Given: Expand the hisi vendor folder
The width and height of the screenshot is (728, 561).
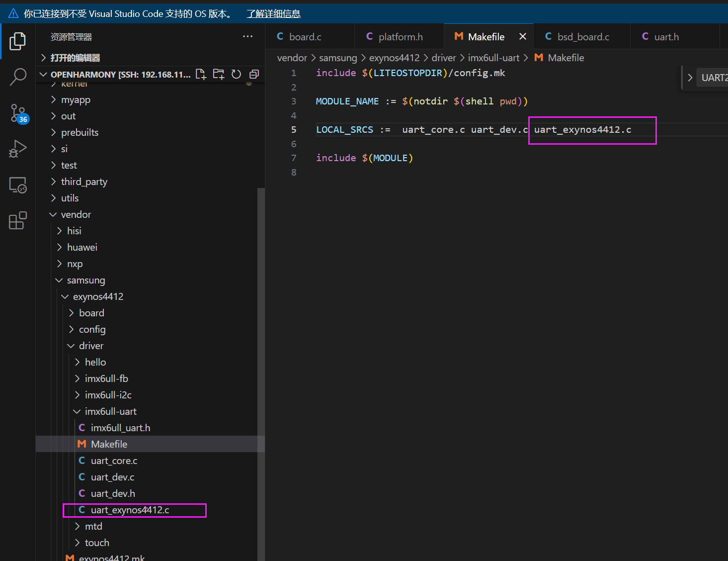Looking at the screenshot, I should (150, 231).
